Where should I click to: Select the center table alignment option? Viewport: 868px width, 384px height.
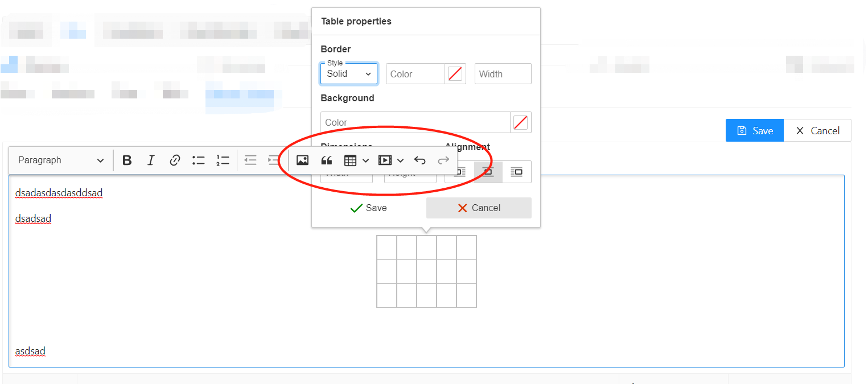pos(488,171)
